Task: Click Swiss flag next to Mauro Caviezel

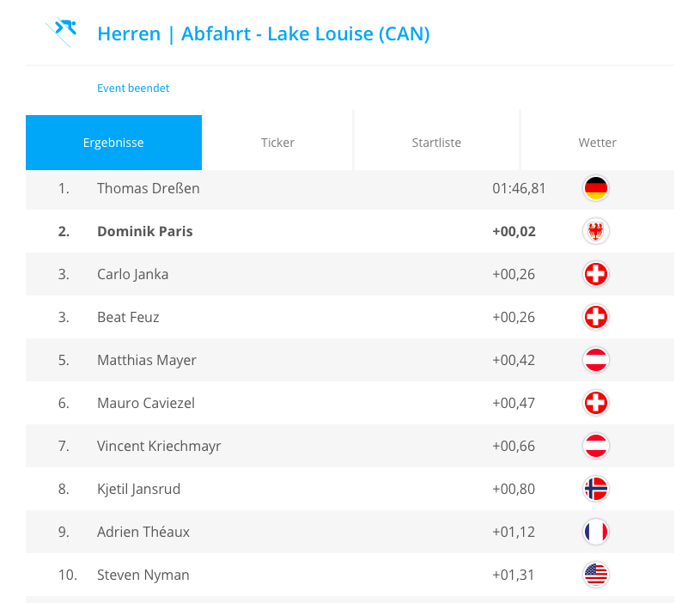Action: (595, 403)
